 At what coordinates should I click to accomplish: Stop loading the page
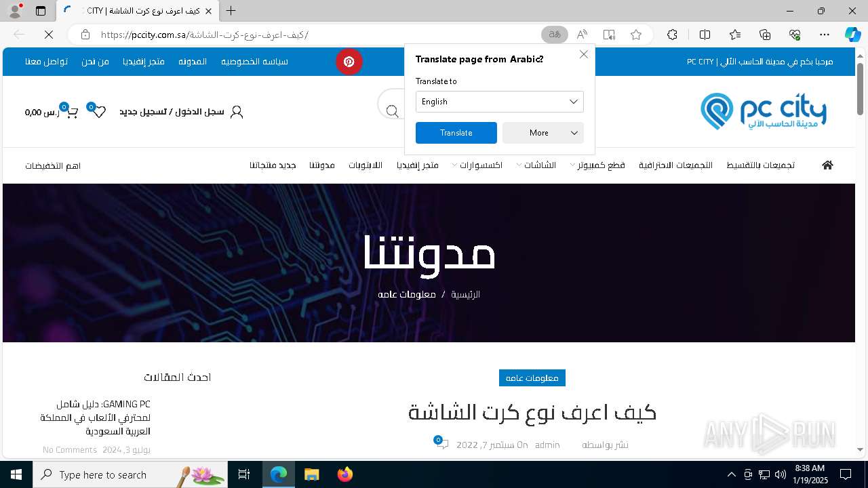(x=49, y=35)
